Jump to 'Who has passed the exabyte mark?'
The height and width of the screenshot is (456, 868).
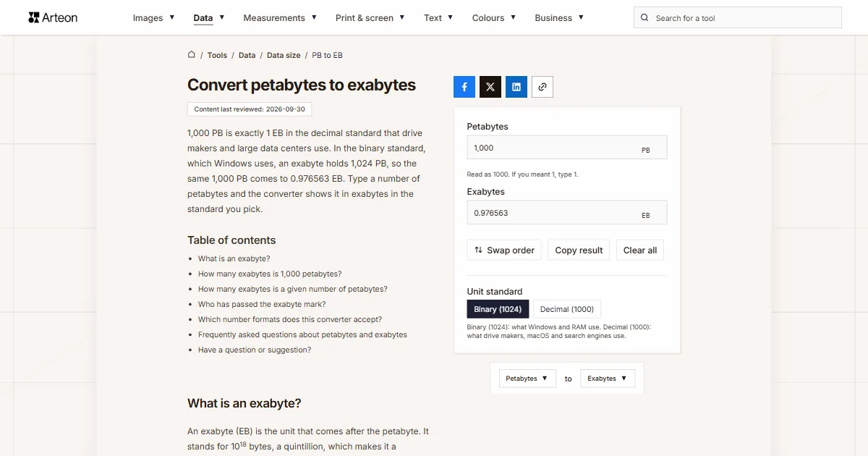[262, 304]
